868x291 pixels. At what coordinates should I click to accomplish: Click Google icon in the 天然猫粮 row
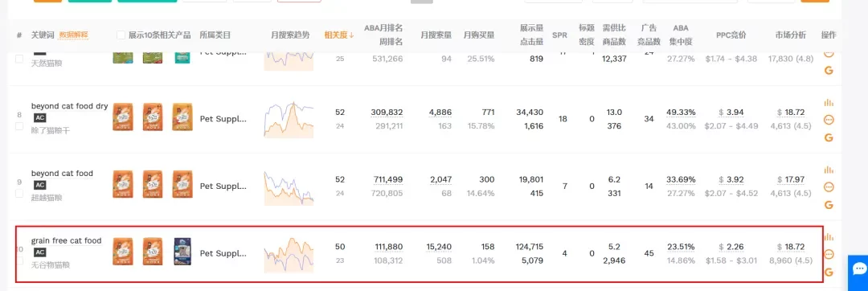coord(829,70)
